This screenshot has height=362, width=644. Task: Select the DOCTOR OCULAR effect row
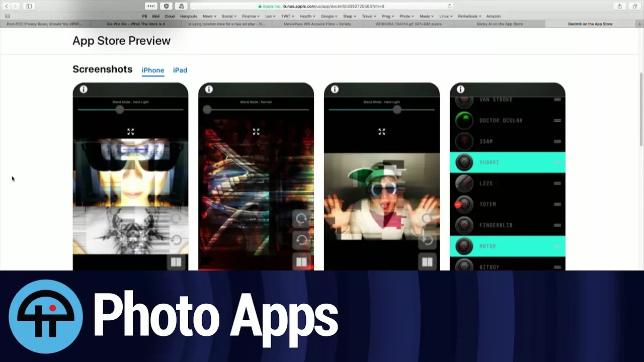[508, 121]
